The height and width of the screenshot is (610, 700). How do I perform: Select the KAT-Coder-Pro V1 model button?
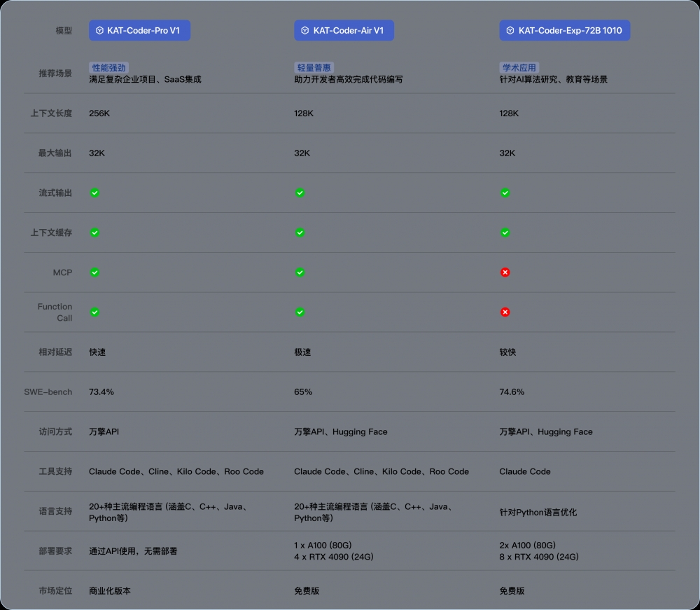[x=140, y=31]
